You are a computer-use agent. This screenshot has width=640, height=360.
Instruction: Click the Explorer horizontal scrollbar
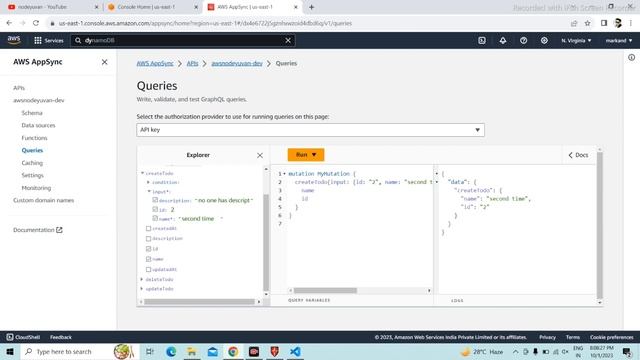coord(199,302)
